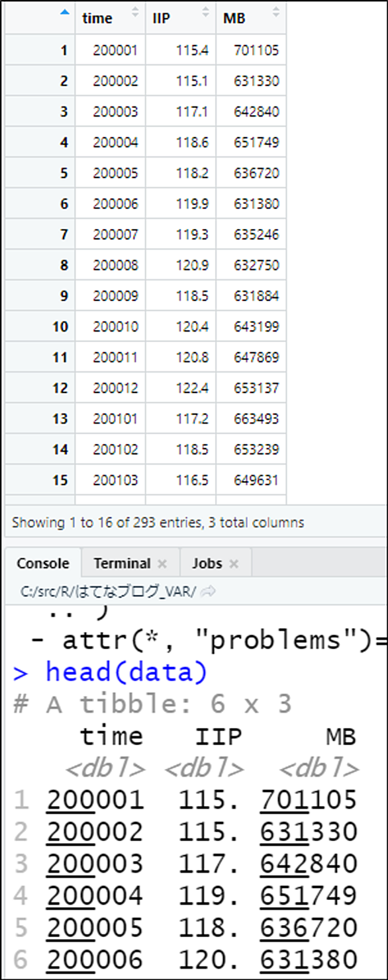Select the IIP cell 118.6
The image size is (388, 980).
[193, 142]
